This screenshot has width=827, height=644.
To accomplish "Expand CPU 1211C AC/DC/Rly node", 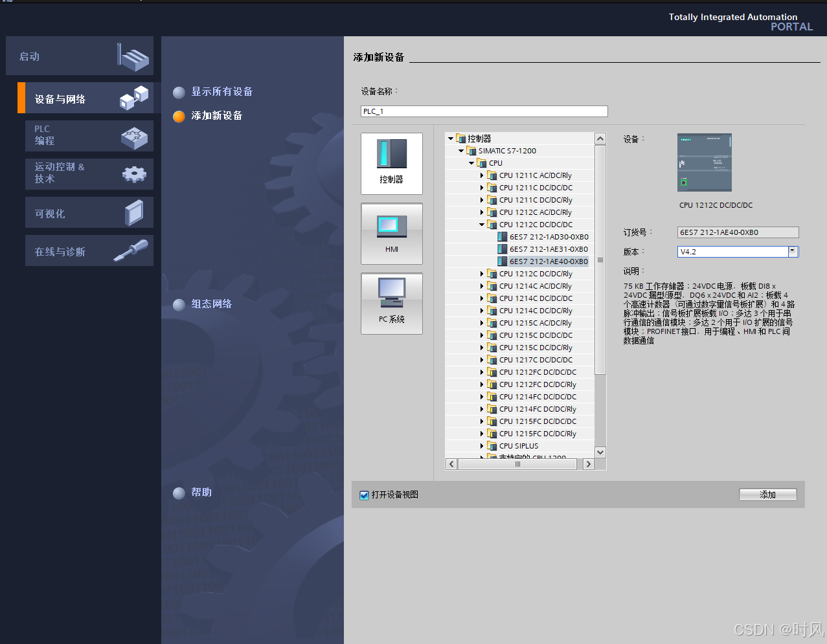I will [x=482, y=175].
